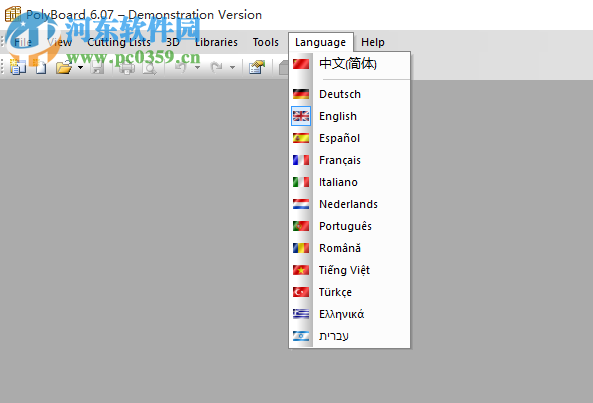
Task: Expand the open folder dropdown arrow
Action: click(x=80, y=68)
